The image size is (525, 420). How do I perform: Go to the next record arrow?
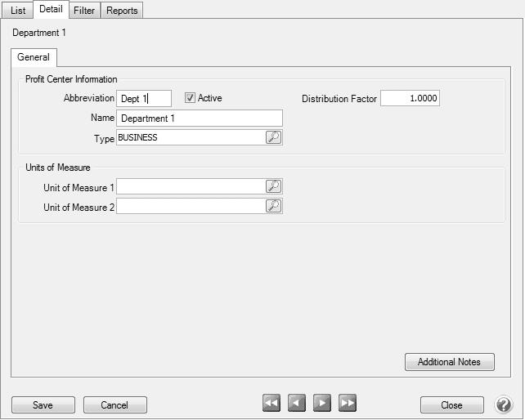(x=322, y=403)
